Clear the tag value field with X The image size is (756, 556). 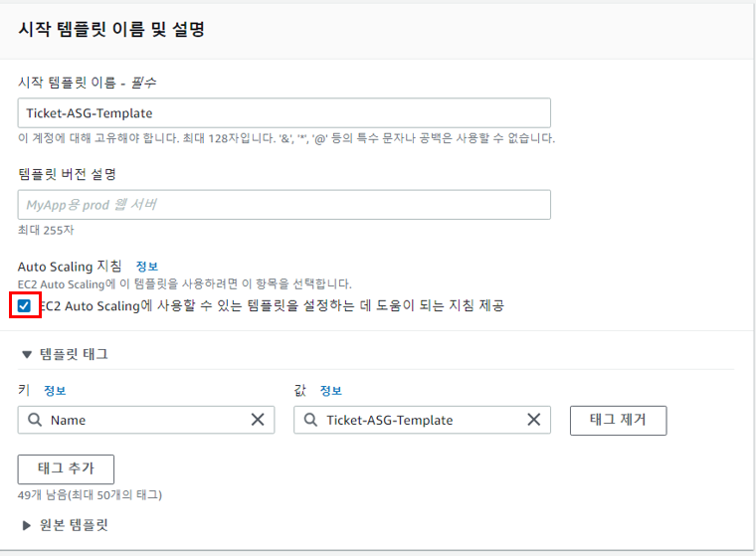(x=534, y=420)
